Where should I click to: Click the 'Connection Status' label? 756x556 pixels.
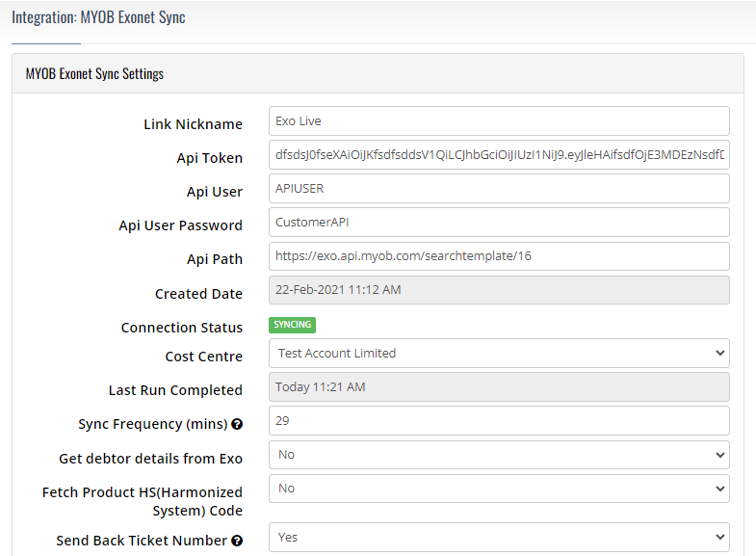(x=182, y=328)
